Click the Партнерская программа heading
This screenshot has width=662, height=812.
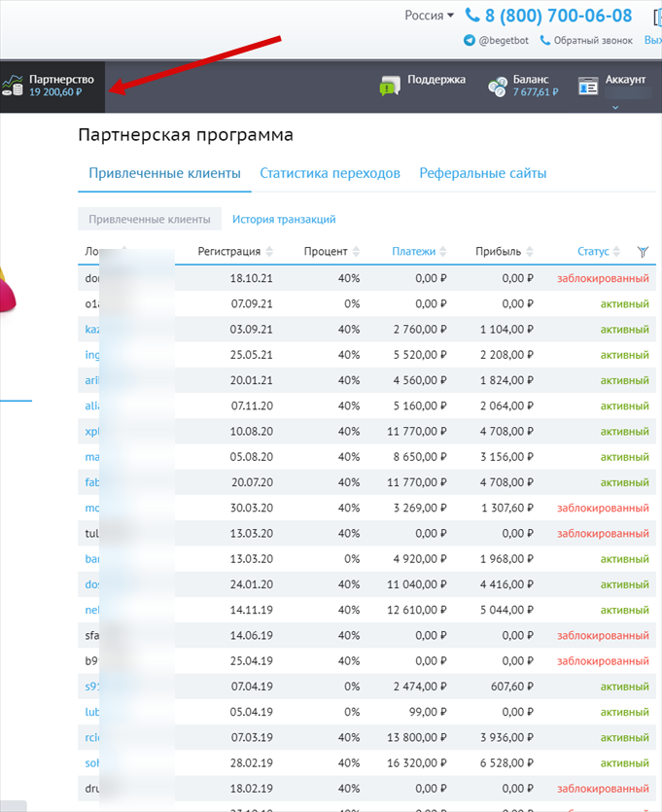tap(186, 134)
